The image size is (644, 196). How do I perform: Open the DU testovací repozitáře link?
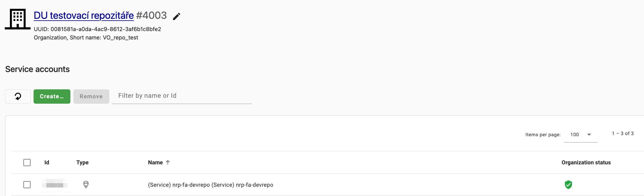pos(84,16)
